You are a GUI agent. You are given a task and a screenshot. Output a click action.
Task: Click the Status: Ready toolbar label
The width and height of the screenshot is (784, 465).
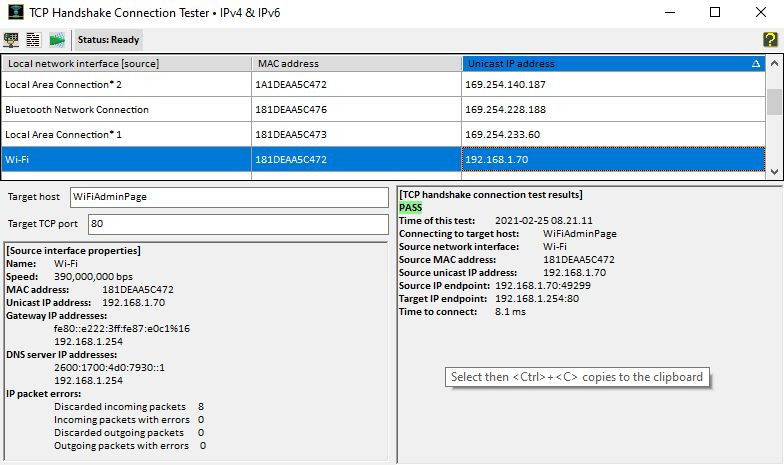tap(108, 40)
